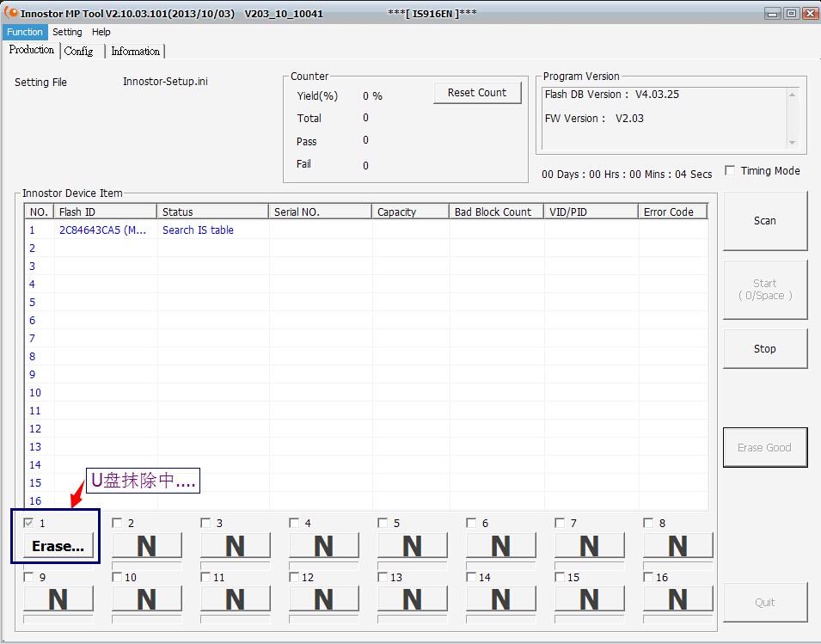Click port 2 N status button
The width and height of the screenshot is (821, 644).
coord(147,546)
